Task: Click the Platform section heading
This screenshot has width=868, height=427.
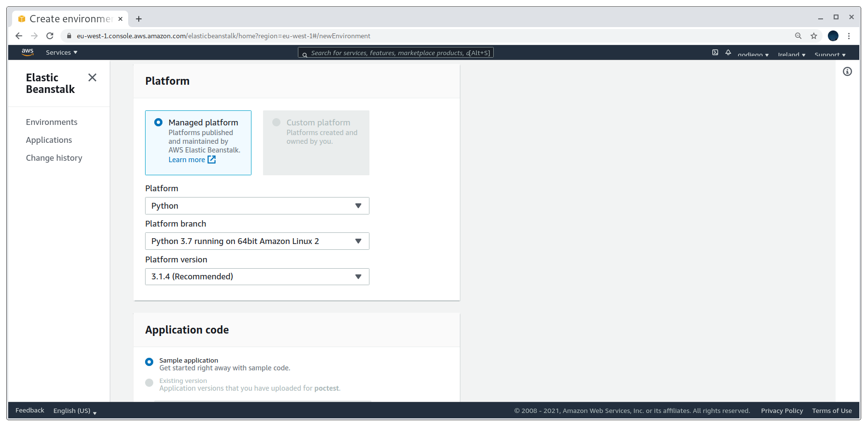Action: point(167,81)
